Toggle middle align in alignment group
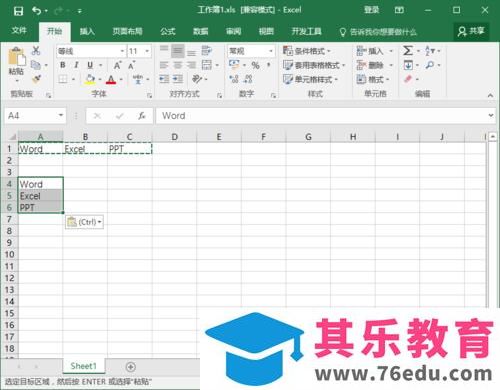This screenshot has height=390, width=500. 178,51
